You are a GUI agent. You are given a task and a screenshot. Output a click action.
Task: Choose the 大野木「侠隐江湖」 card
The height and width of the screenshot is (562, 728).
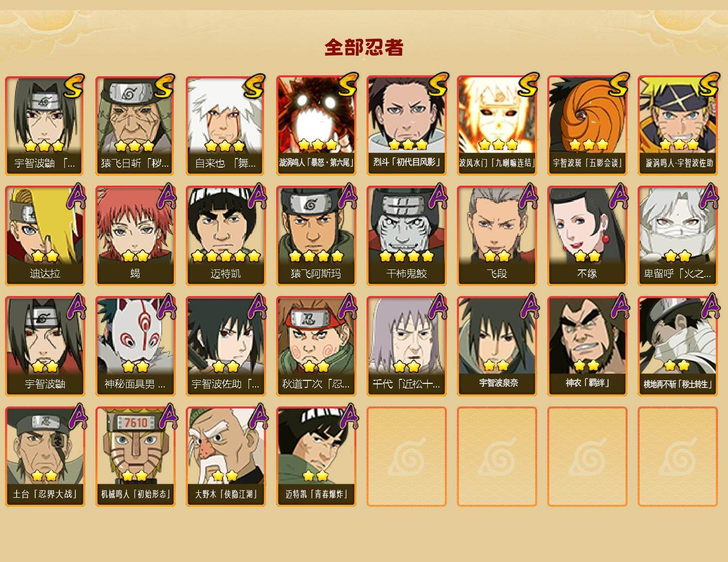click(x=226, y=457)
